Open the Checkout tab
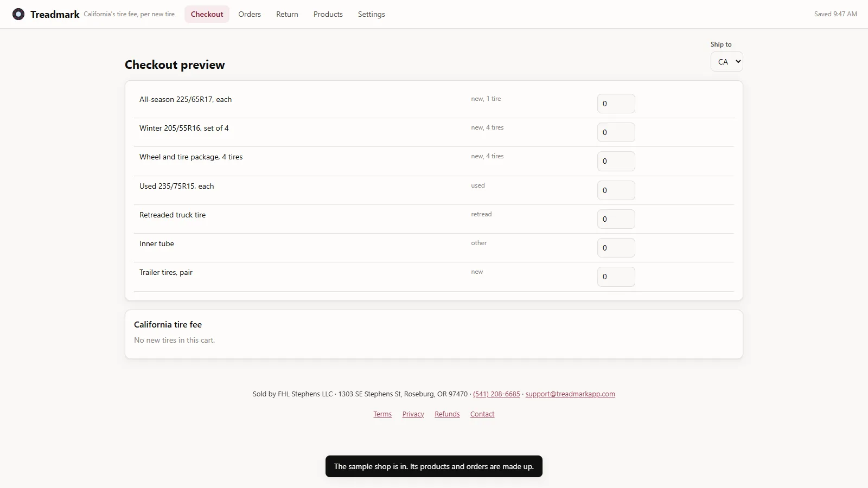This screenshot has height=488, width=868. (x=207, y=14)
